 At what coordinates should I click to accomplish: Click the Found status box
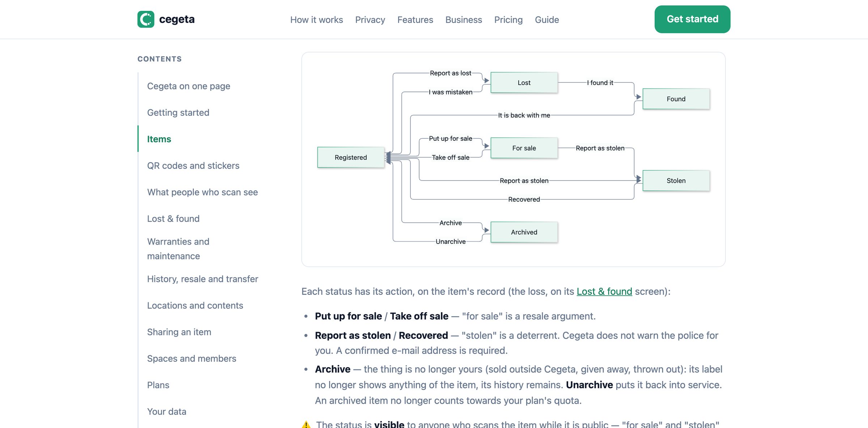pyautogui.click(x=676, y=99)
